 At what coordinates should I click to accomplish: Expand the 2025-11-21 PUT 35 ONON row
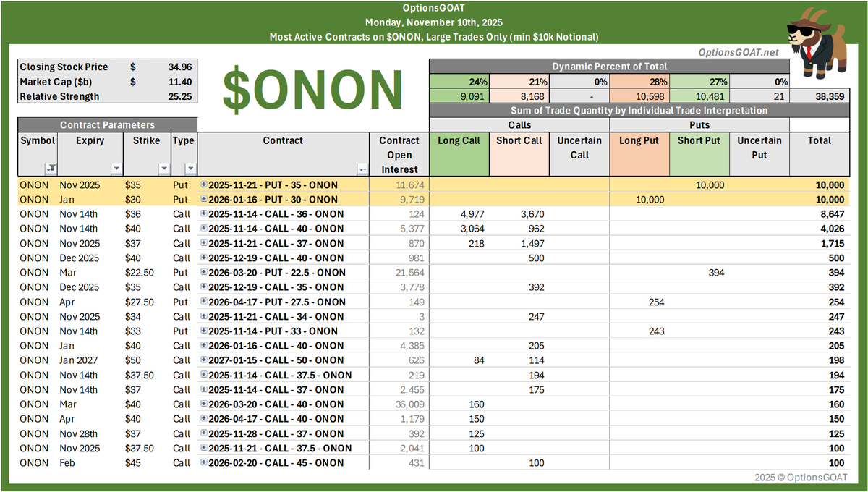(x=204, y=185)
